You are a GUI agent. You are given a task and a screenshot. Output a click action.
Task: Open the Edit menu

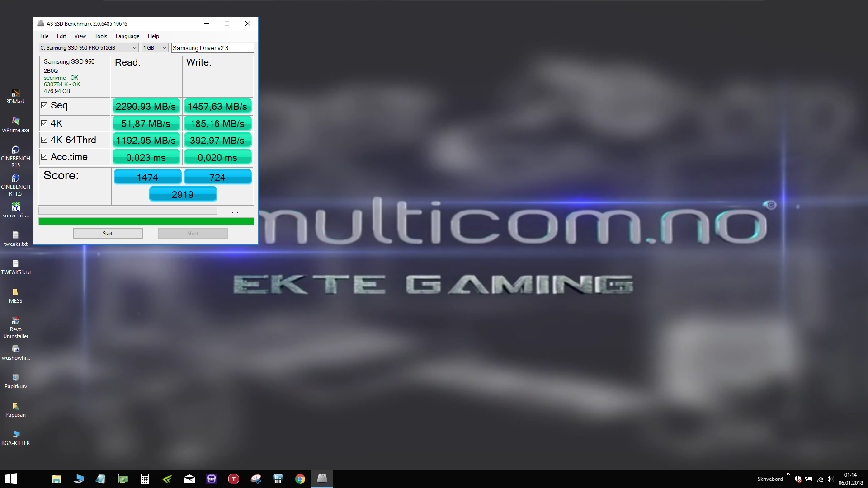tap(61, 36)
